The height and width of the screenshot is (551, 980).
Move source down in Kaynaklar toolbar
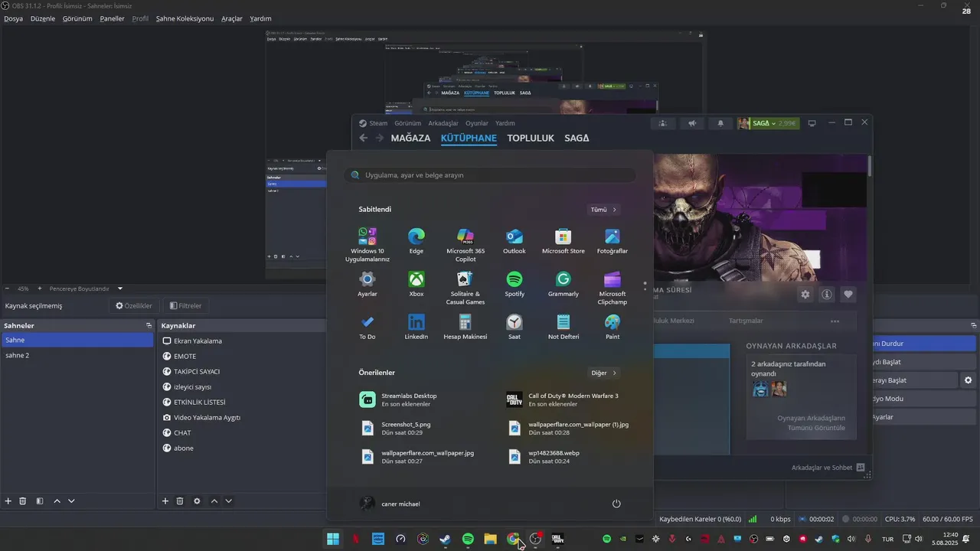point(228,501)
